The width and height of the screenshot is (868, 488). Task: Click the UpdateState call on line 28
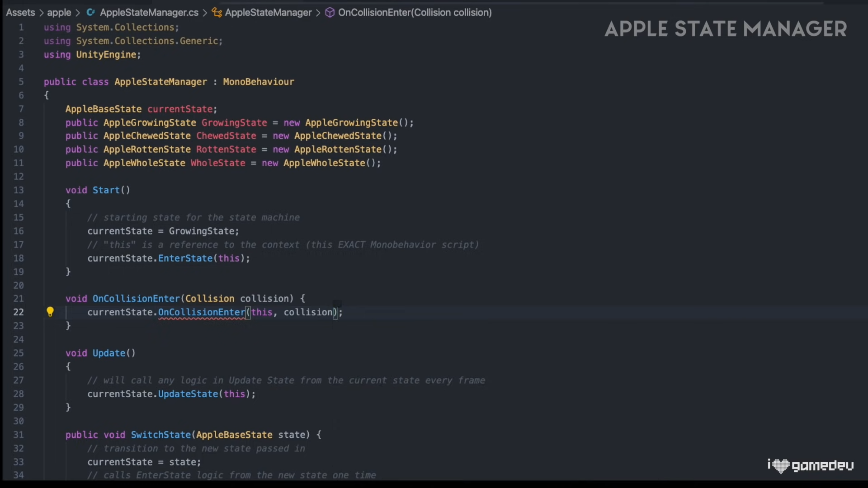pyautogui.click(x=188, y=394)
